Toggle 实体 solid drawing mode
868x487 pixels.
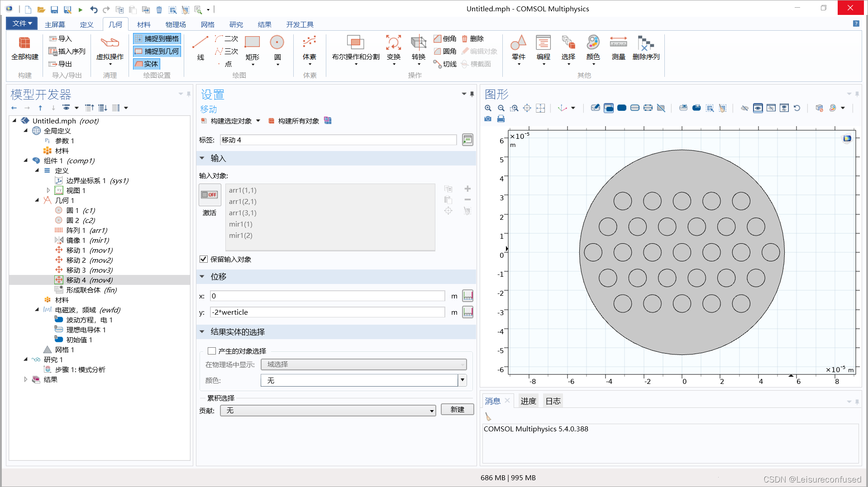(147, 64)
